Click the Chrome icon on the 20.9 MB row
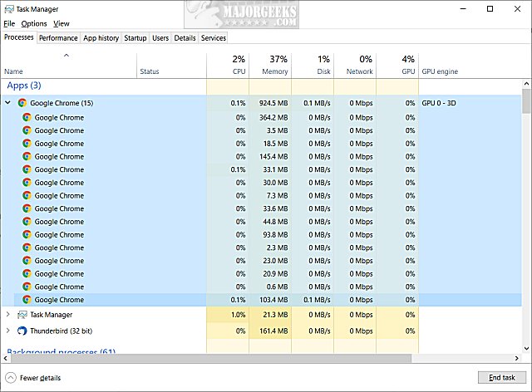The height and width of the screenshot is (392, 532). point(27,274)
